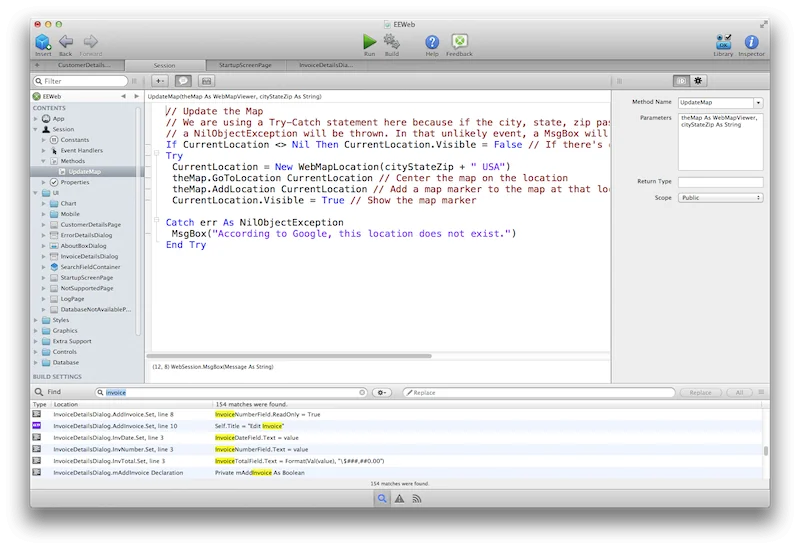This screenshot has width=800, height=549.
Task: Open the Library panel icon
Action: pos(723,42)
